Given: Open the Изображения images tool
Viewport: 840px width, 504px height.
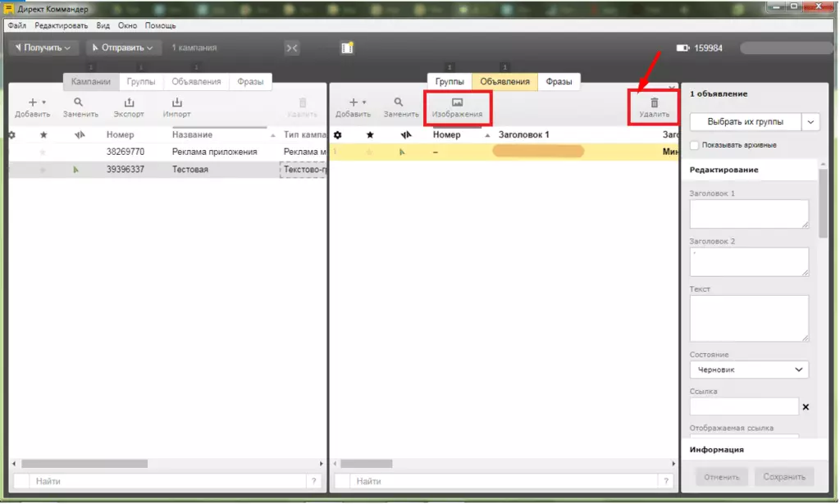Looking at the screenshot, I should (x=457, y=107).
